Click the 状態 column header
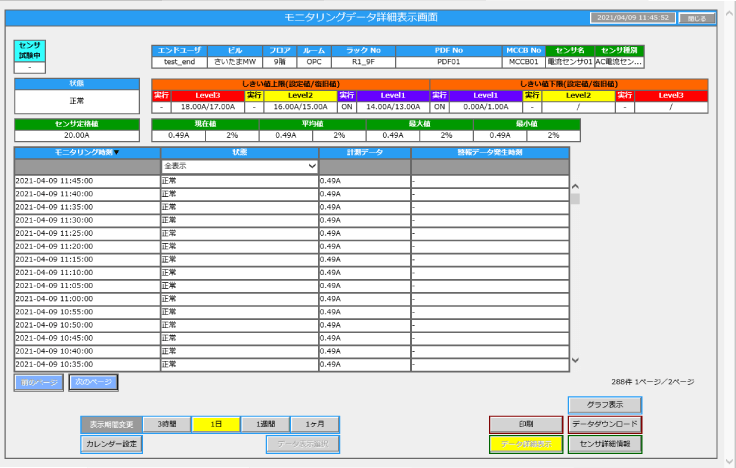 tap(239, 153)
